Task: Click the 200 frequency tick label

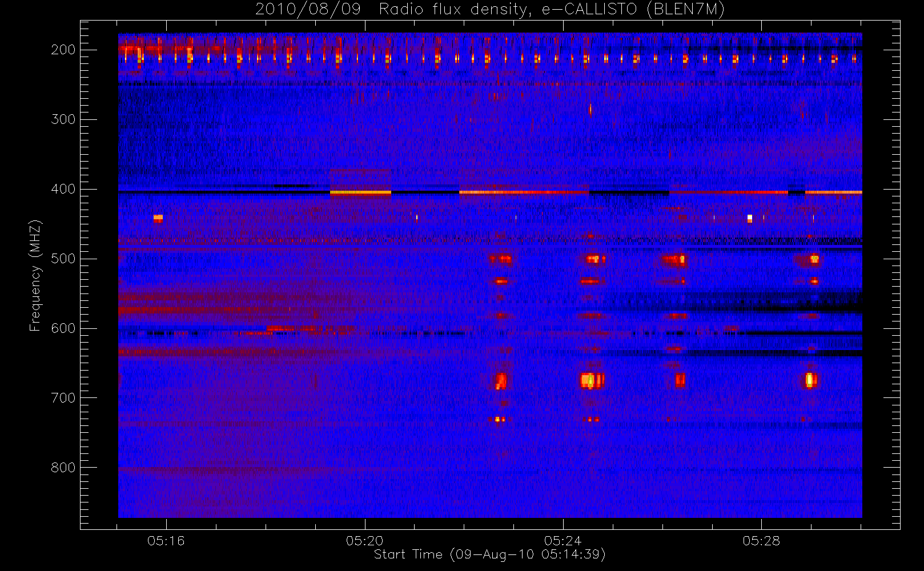Action: tap(63, 50)
